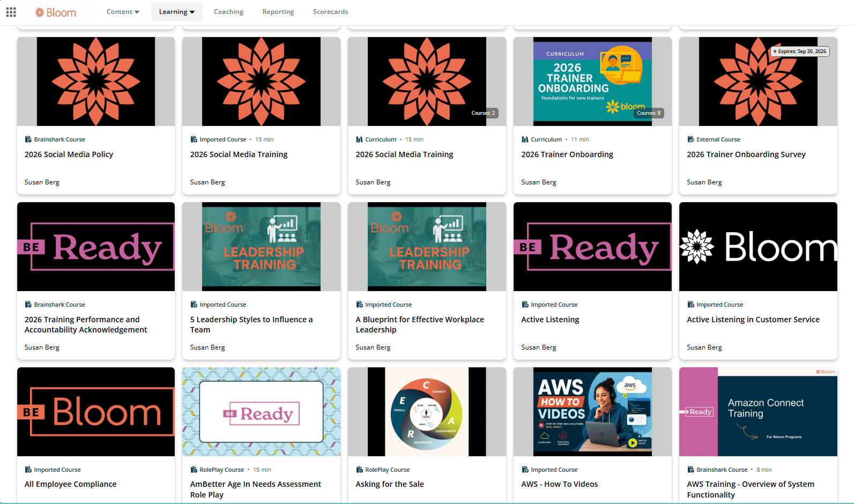The height and width of the screenshot is (504, 854).
Task: Open the Active Listening course title
Action: click(550, 320)
